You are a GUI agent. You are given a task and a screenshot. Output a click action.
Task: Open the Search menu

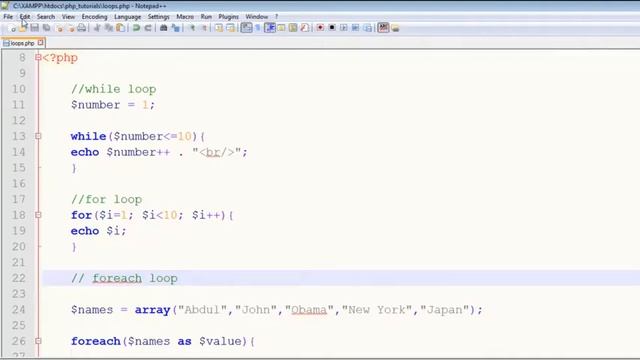[x=46, y=17]
